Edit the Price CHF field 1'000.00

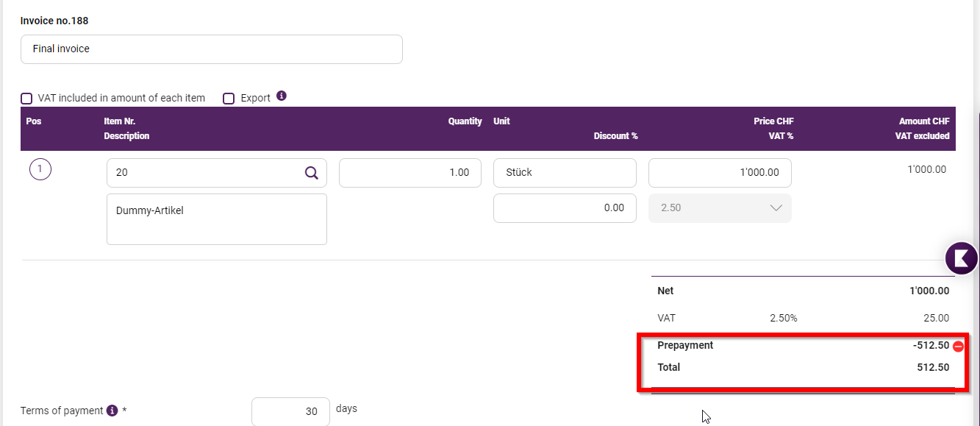pyautogui.click(x=720, y=173)
